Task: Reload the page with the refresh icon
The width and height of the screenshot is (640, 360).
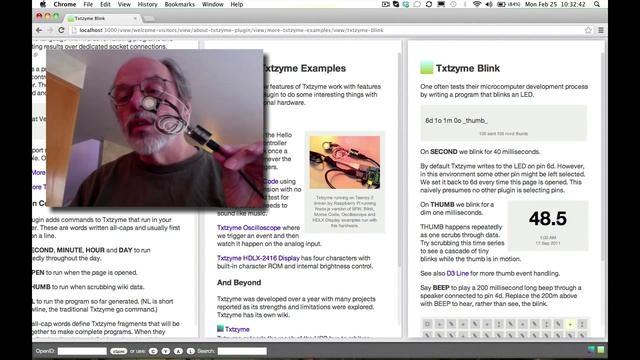Action: point(61,30)
